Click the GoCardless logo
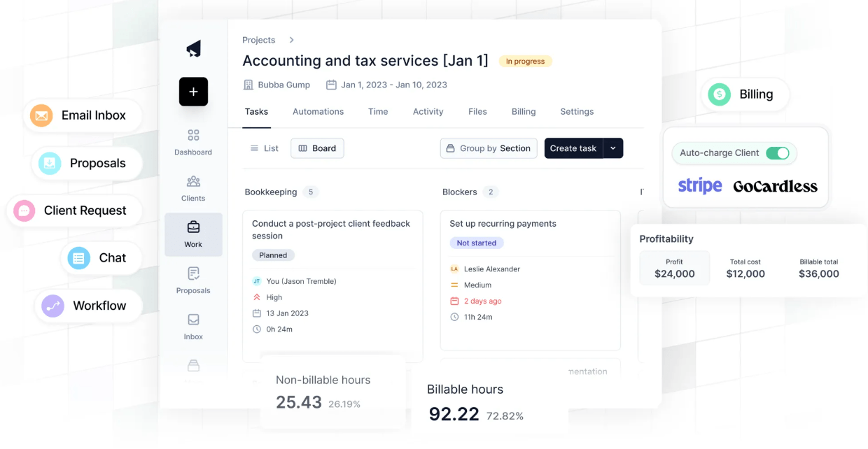The width and height of the screenshot is (868, 449). coord(775,187)
